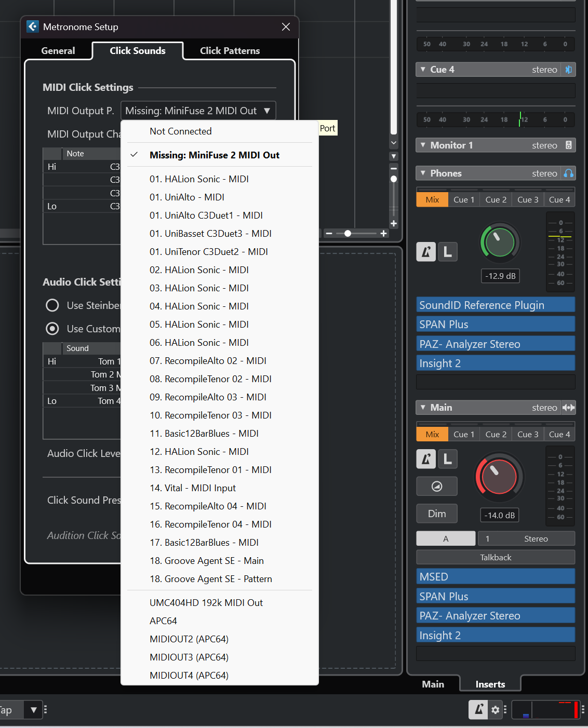Click the Monitor 1 speaker icon
This screenshot has width=588, height=728.
point(568,145)
